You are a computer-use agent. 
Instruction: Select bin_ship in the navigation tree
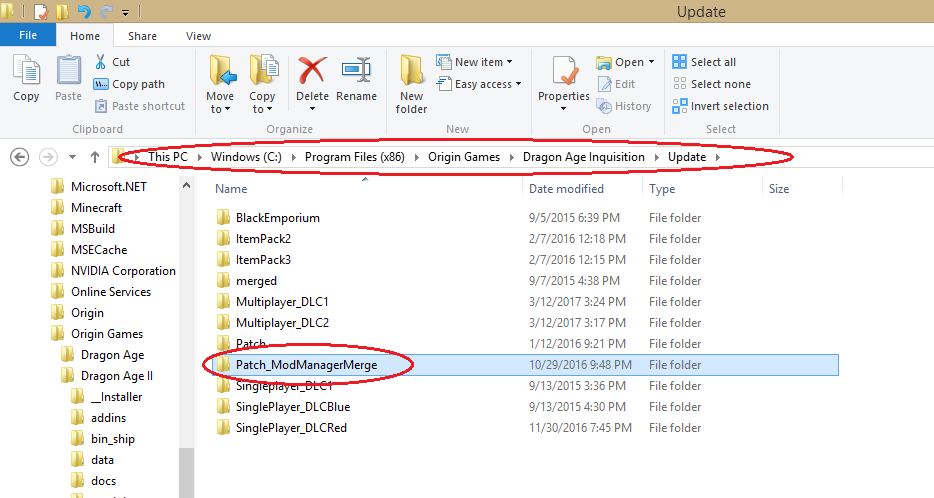113,439
